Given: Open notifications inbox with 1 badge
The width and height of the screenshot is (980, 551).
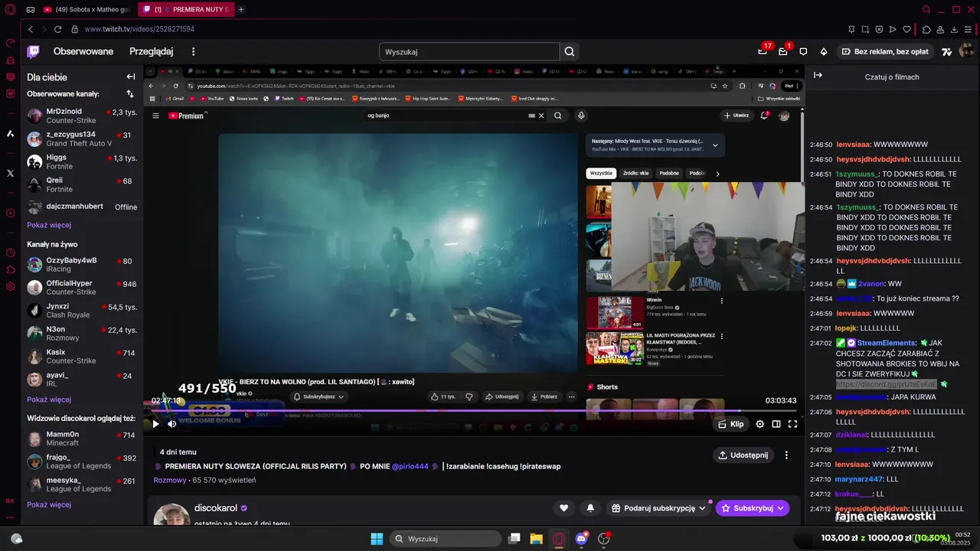Looking at the screenshot, I should [x=783, y=51].
